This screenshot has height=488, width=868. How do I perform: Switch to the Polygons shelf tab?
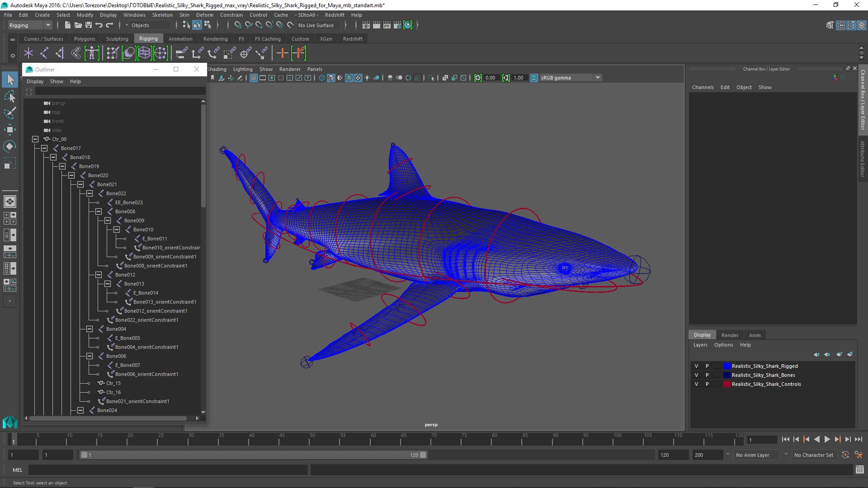tap(85, 39)
